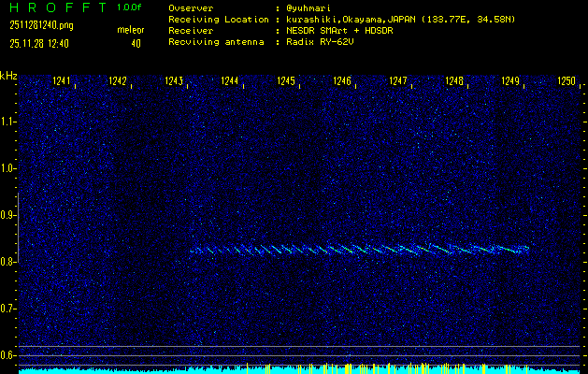Click the meteor count value 40
Image resolution: width=588 pixels, height=374 pixels.
(x=136, y=43)
